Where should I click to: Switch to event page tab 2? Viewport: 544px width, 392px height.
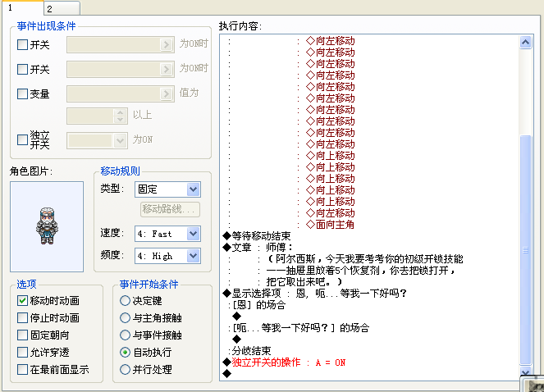coord(62,8)
